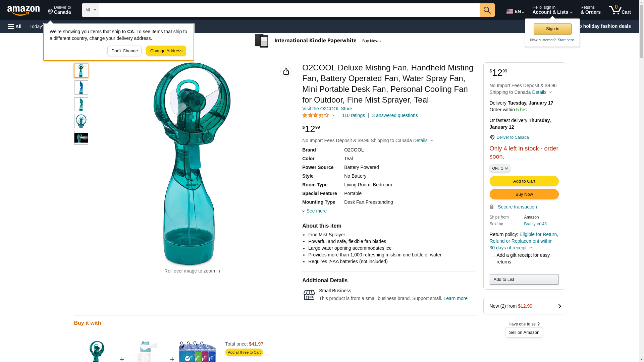The image size is (644, 362).
Task: Visit the O2COOL Store link
Action: click(327, 109)
